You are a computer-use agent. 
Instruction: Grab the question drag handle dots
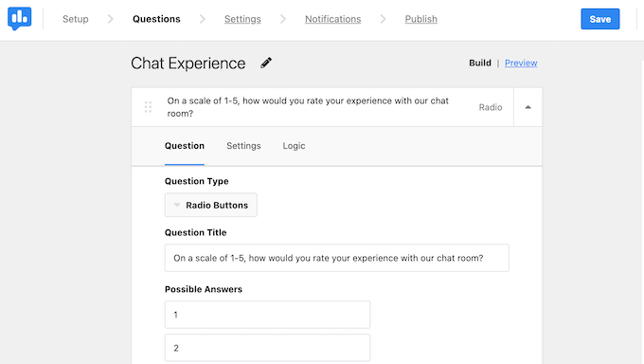click(148, 107)
